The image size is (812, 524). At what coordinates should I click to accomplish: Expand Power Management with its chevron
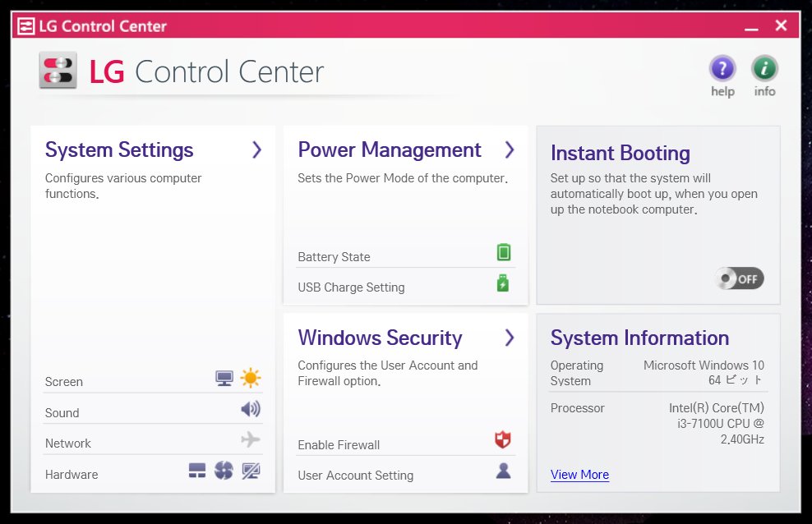pyautogui.click(x=510, y=150)
